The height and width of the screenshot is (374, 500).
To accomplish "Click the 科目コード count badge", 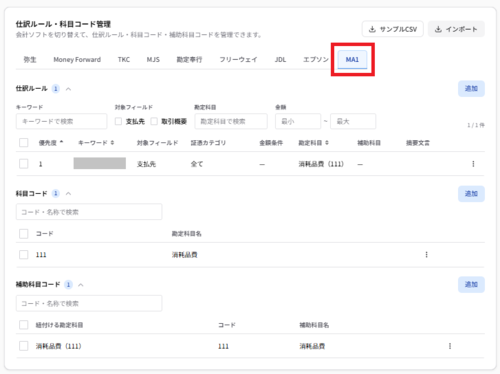I will point(56,194).
